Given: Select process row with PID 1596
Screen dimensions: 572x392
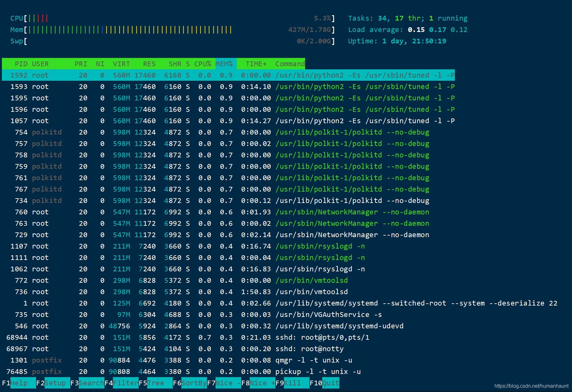Looking at the screenshot, I should (x=228, y=110).
